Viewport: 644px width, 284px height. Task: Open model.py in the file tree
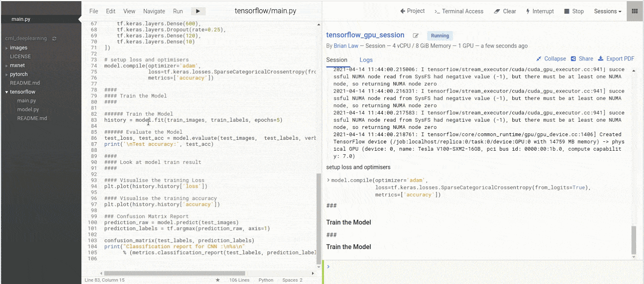[x=28, y=110]
